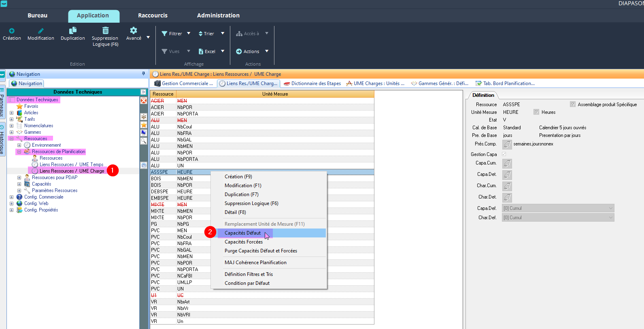This screenshot has height=329, width=644.
Task: Click the Suppression Logique trash icon
Action: pyautogui.click(x=105, y=31)
